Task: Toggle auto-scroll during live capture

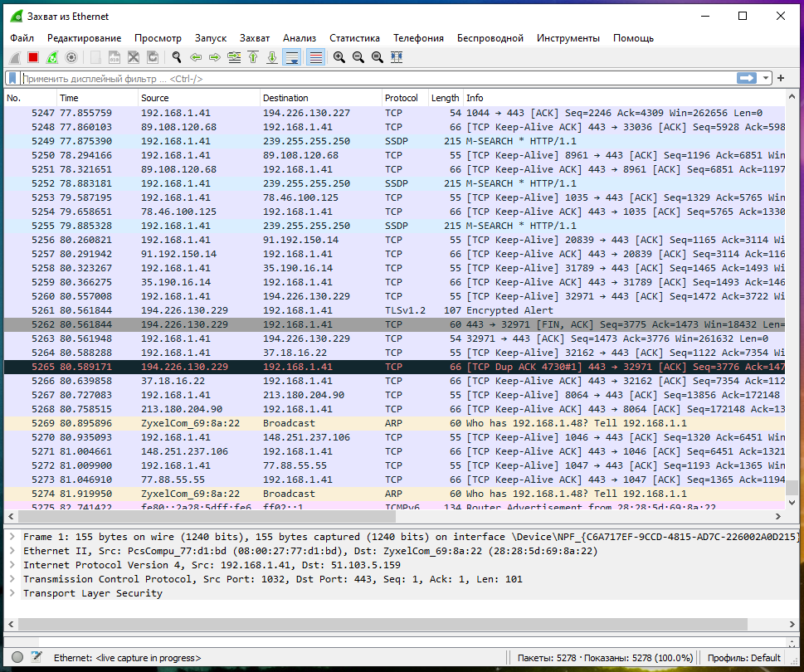Action: 292,57
